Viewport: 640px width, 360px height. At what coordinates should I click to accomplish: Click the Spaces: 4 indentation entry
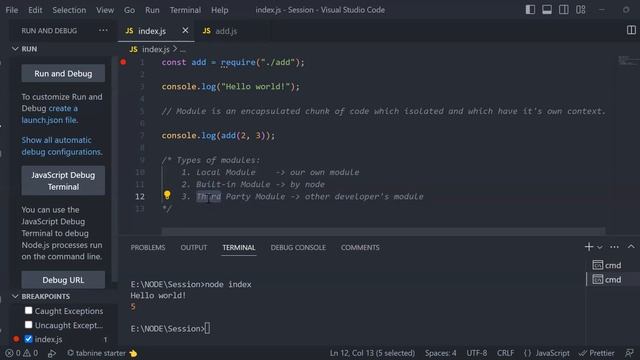(440, 353)
